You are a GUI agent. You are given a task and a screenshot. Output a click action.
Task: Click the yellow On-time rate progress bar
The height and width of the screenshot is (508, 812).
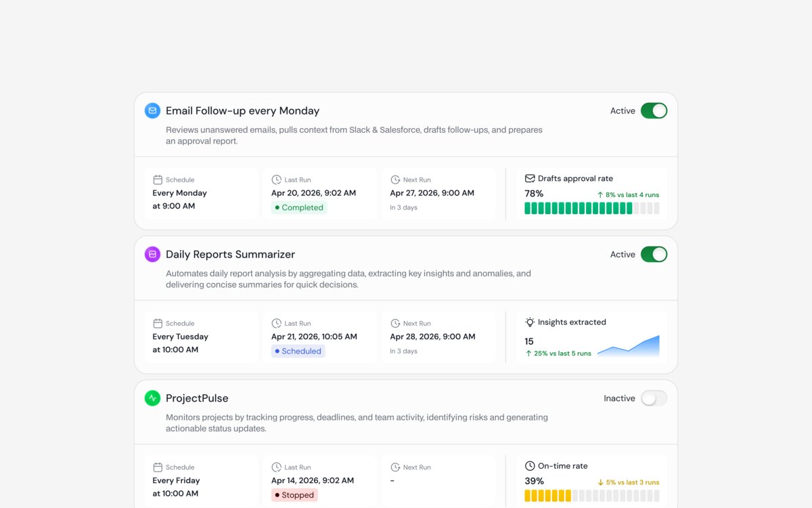[x=592, y=496]
